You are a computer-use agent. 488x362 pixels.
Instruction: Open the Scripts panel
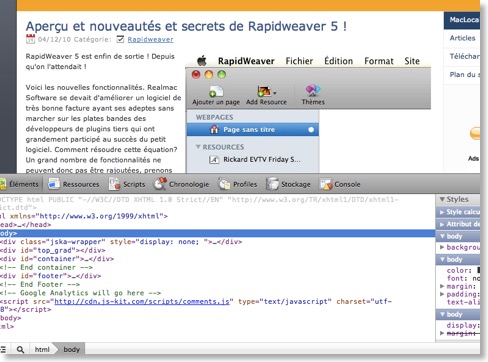click(127, 184)
